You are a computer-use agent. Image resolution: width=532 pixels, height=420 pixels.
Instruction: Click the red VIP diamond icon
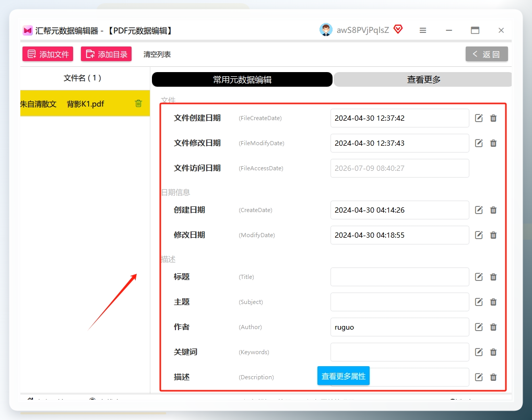click(398, 30)
